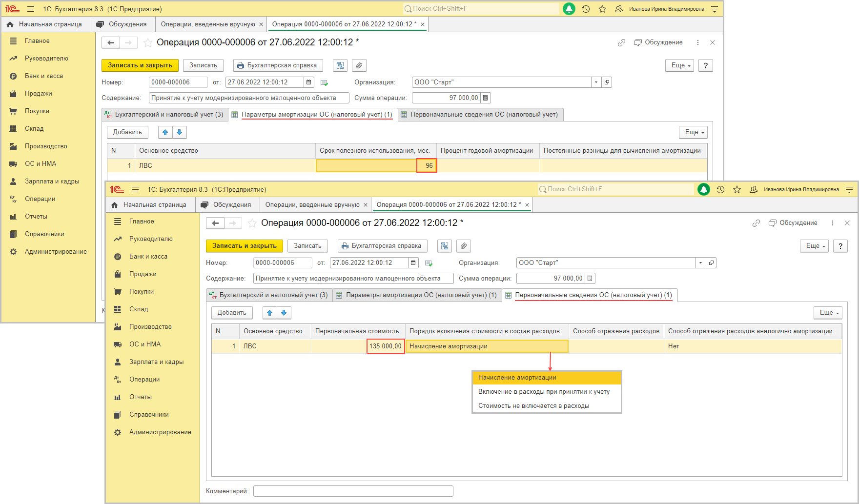Move row down in the front window table
859x504 pixels.
pyautogui.click(x=284, y=313)
